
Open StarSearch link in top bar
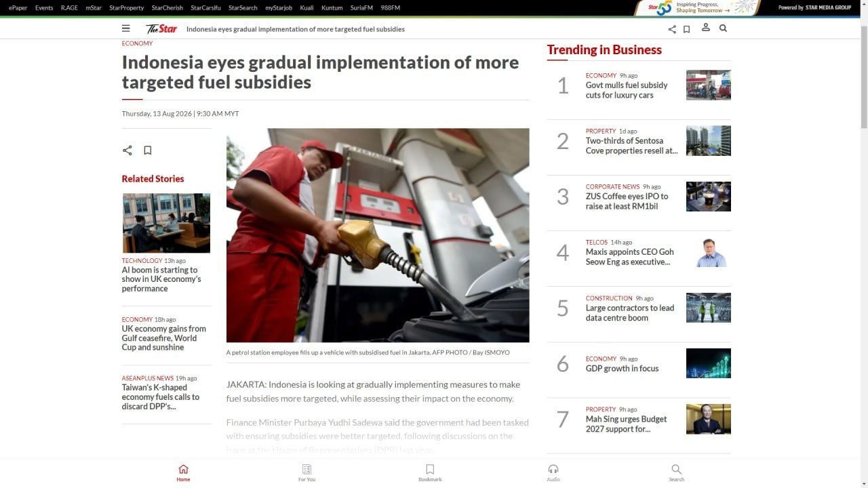coord(243,8)
